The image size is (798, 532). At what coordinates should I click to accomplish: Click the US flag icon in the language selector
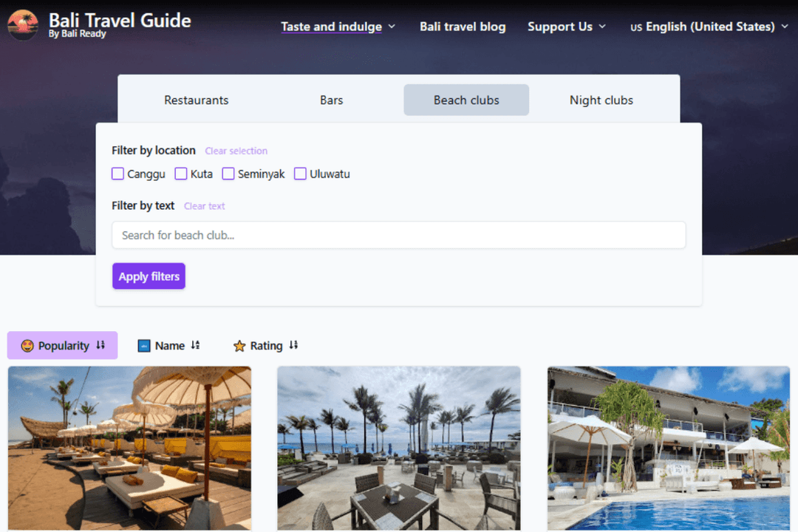[635, 27]
